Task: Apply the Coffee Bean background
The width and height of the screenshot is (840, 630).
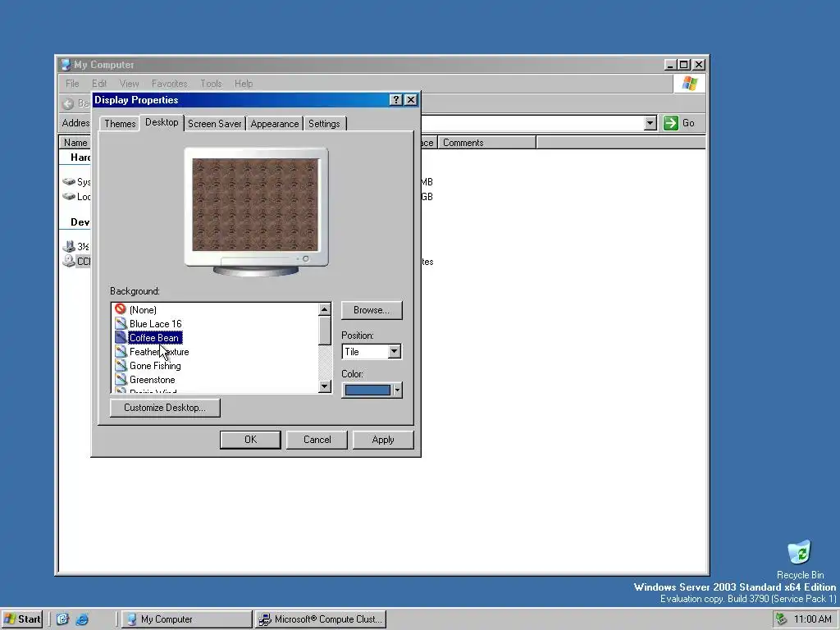Action: [x=382, y=440]
